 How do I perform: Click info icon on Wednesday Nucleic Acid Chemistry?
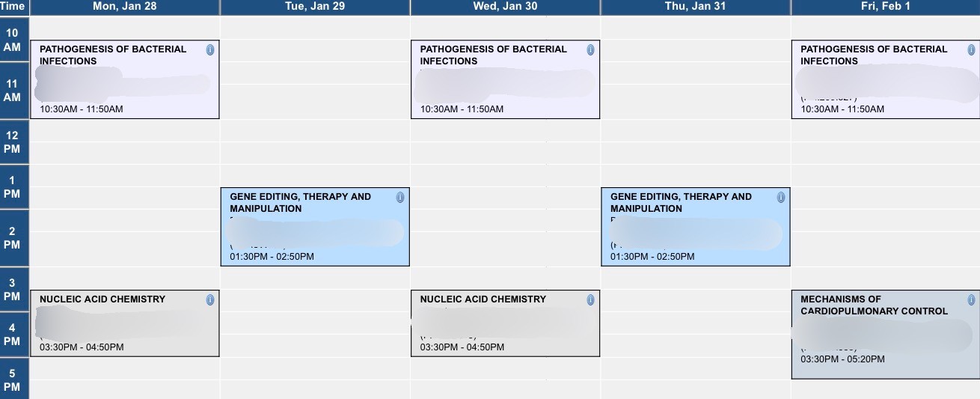pyautogui.click(x=591, y=299)
